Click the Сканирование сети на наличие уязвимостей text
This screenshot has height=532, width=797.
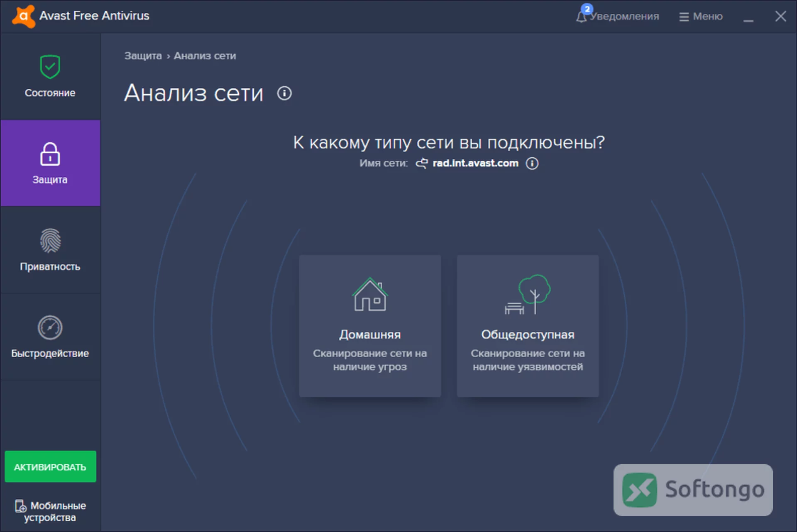[528, 360]
